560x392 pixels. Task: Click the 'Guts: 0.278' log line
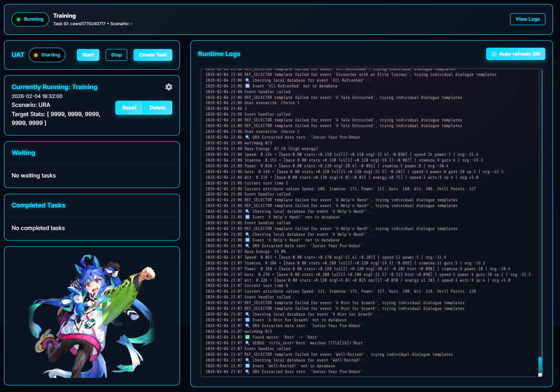(x=368, y=275)
